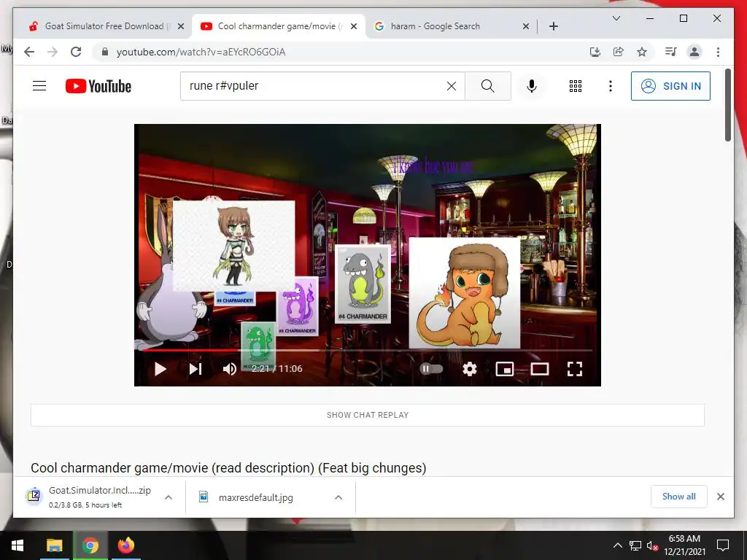Close the downloads bar

pyautogui.click(x=720, y=497)
